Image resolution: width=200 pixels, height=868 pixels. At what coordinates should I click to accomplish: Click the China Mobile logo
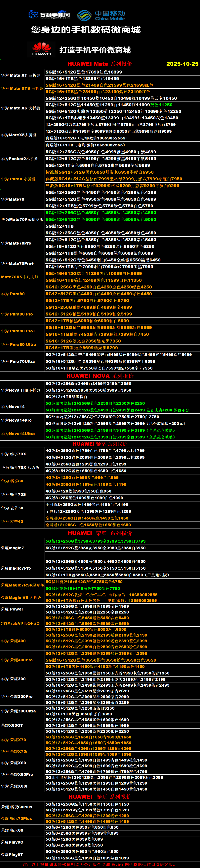101,15
